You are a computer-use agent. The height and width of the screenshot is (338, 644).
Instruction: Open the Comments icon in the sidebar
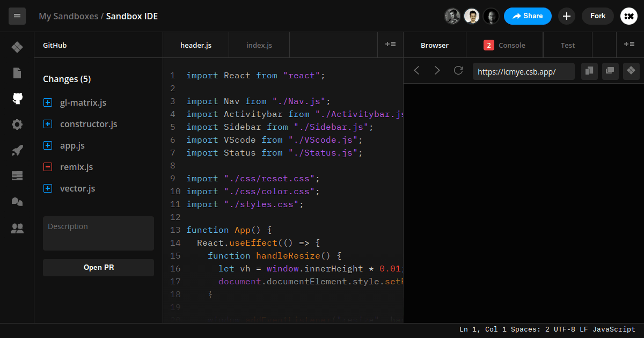[17, 201]
